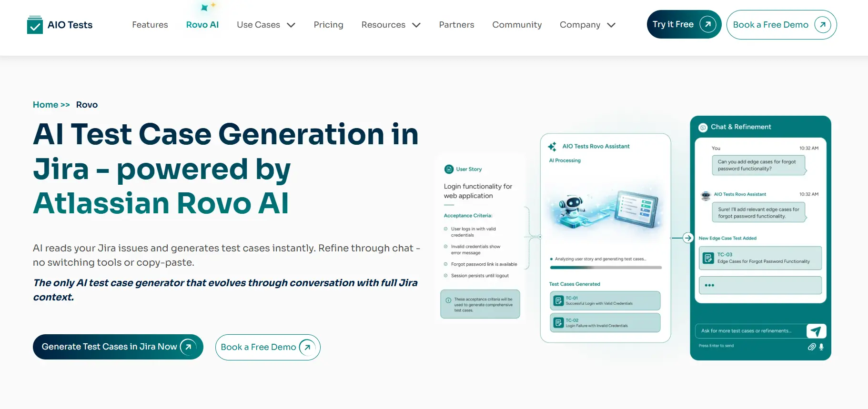Click the lower Book a Free Demo button
The height and width of the screenshot is (409, 868).
(x=268, y=347)
